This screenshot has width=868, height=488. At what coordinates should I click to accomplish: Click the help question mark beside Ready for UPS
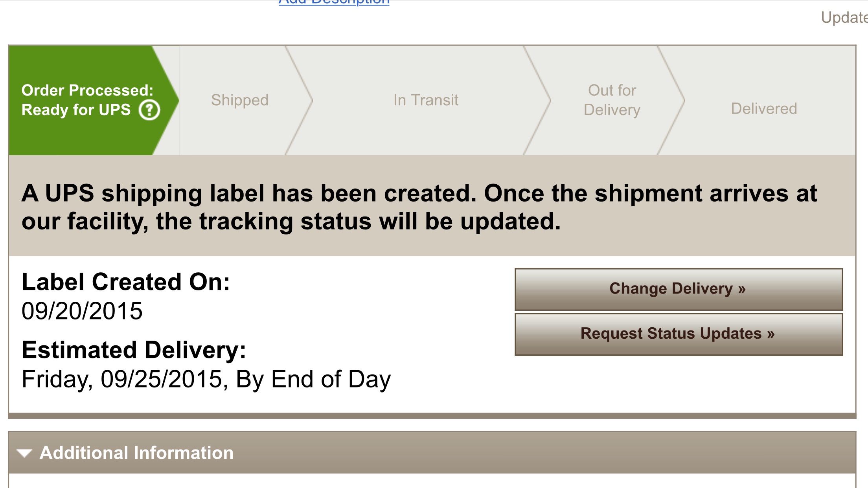click(x=149, y=110)
